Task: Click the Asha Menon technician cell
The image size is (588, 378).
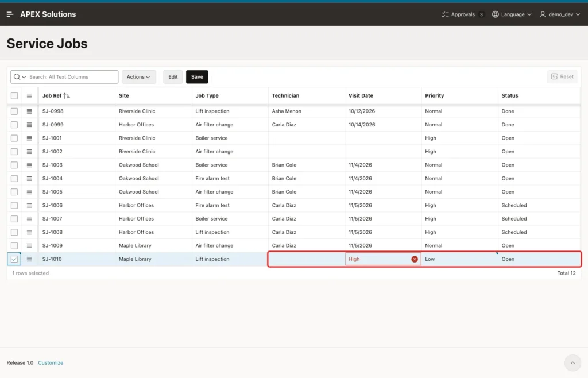Action: coord(307,111)
